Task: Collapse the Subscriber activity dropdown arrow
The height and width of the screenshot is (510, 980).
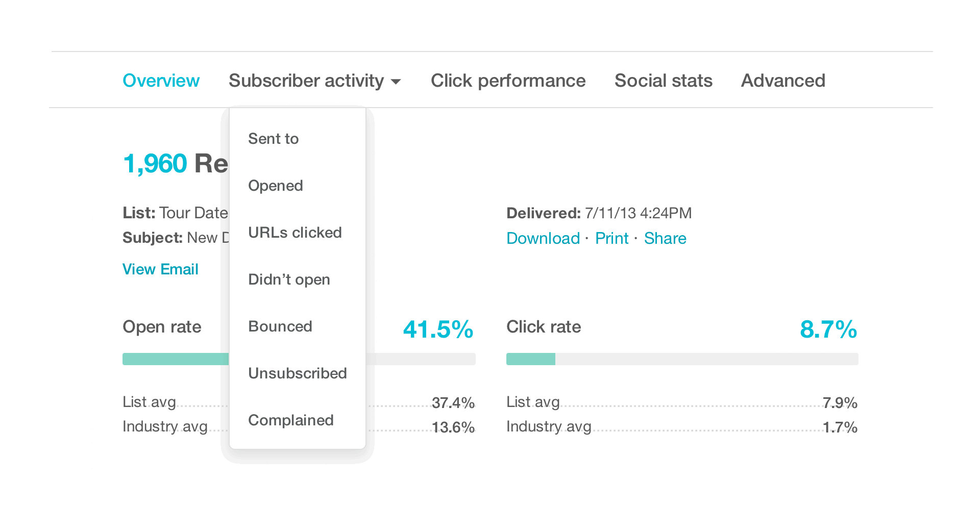Action: click(396, 82)
